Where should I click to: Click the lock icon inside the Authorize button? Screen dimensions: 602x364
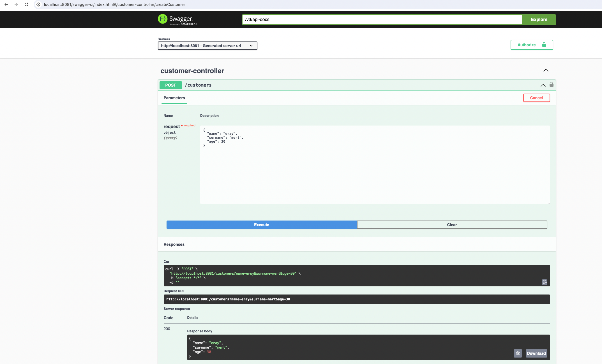544,45
